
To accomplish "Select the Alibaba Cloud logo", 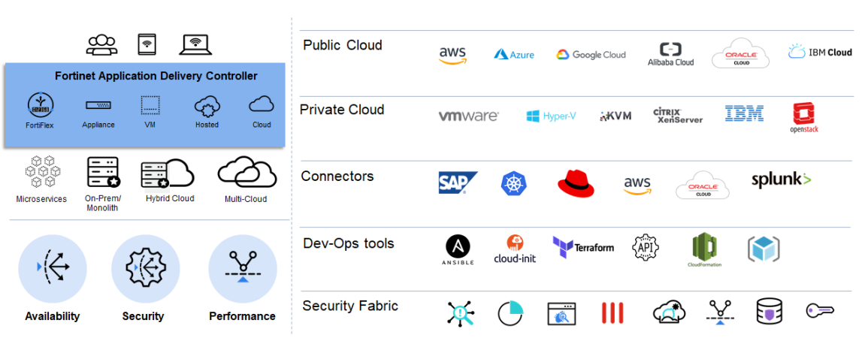I will coord(670,54).
